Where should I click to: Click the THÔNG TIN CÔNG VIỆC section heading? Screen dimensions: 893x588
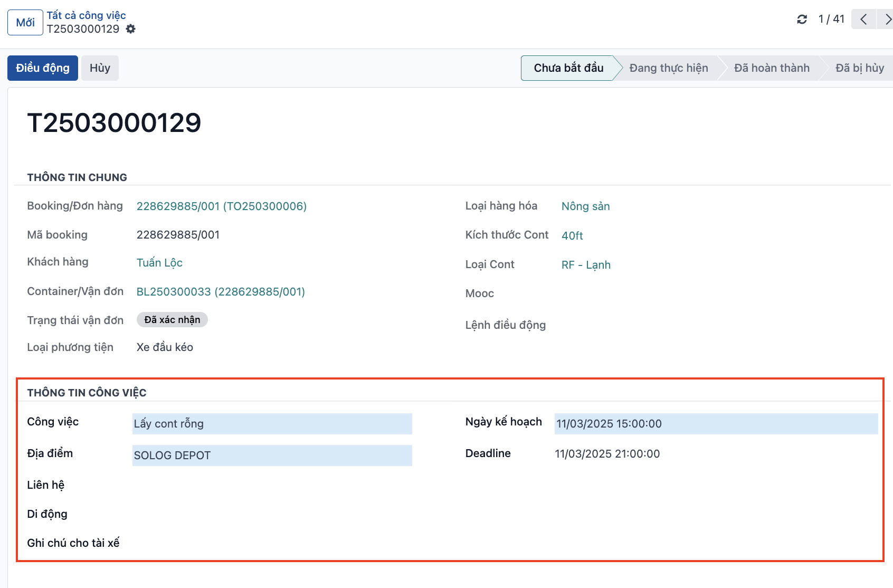click(x=87, y=393)
